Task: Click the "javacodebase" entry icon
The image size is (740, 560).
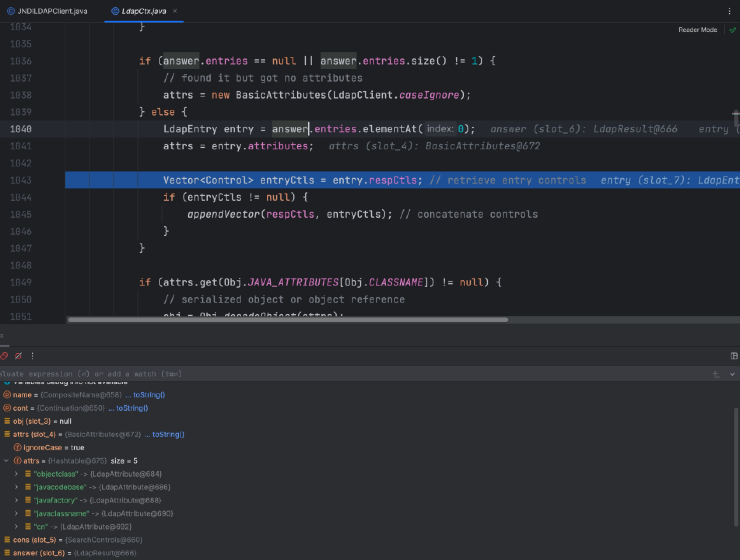Action: click(x=28, y=487)
